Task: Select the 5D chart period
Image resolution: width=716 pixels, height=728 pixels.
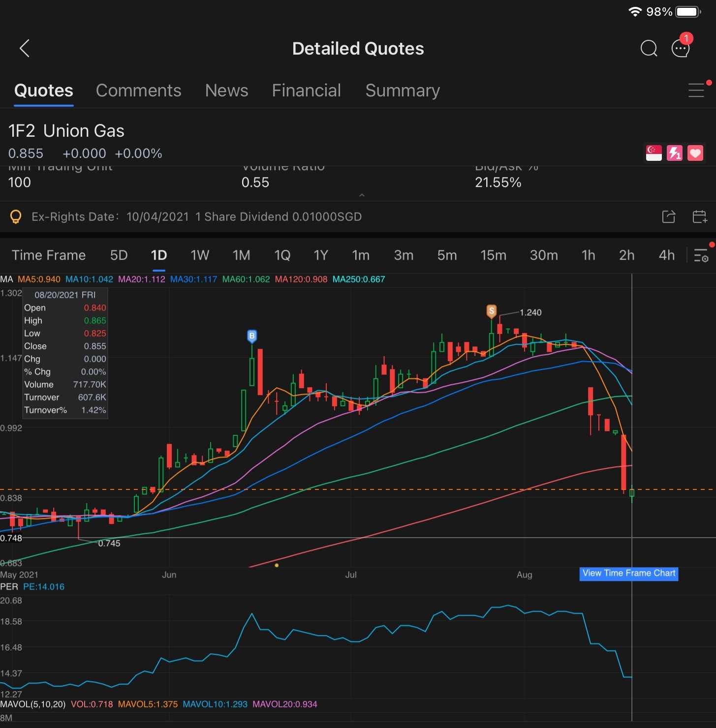Action: pos(119,255)
